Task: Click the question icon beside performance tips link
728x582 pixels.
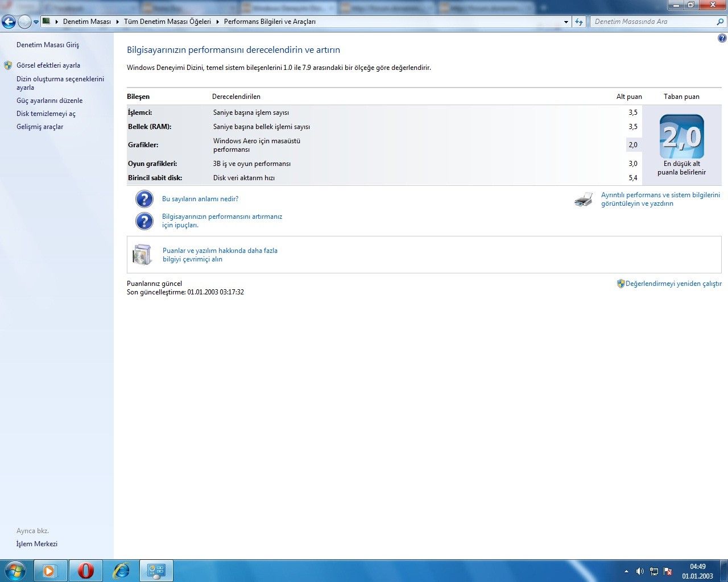Action: pyautogui.click(x=144, y=221)
